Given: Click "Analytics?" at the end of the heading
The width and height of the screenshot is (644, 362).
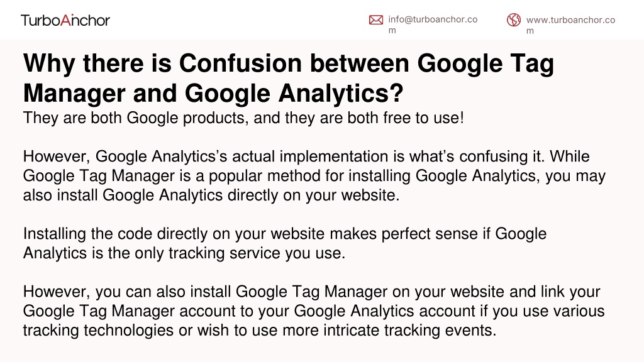Looking at the screenshot, I should pyautogui.click(x=341, y=94).
